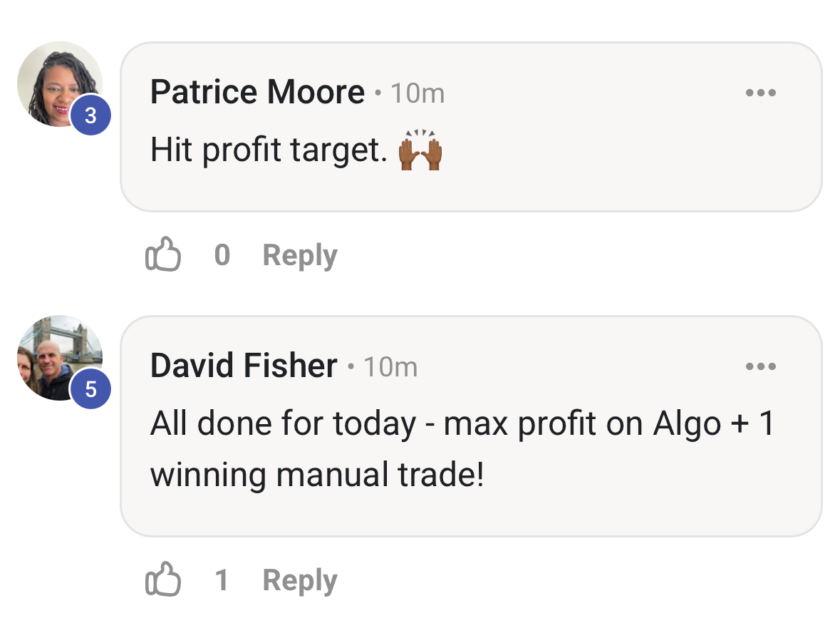Like Patrice Moore's comment with thumbs-up icon
Viewport: 840px width, 628px height.
click(x=163, y=254)
